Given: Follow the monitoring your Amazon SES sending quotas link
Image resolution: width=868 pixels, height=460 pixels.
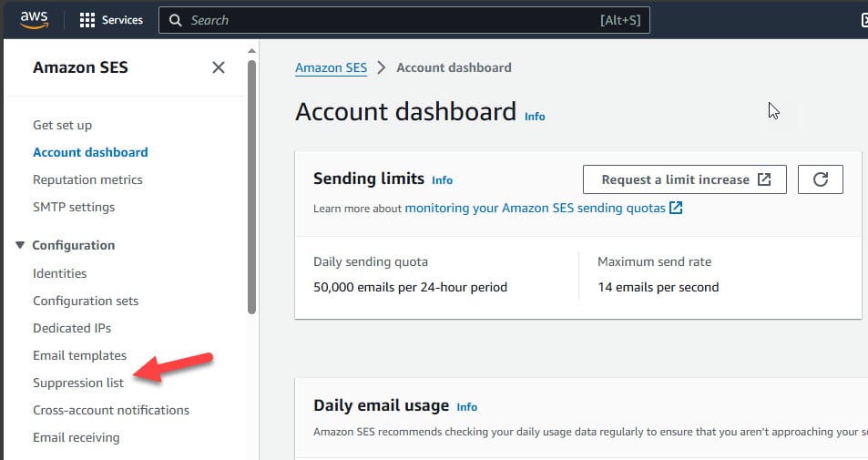Looking at the screenshot, I should tap(535, 208).
